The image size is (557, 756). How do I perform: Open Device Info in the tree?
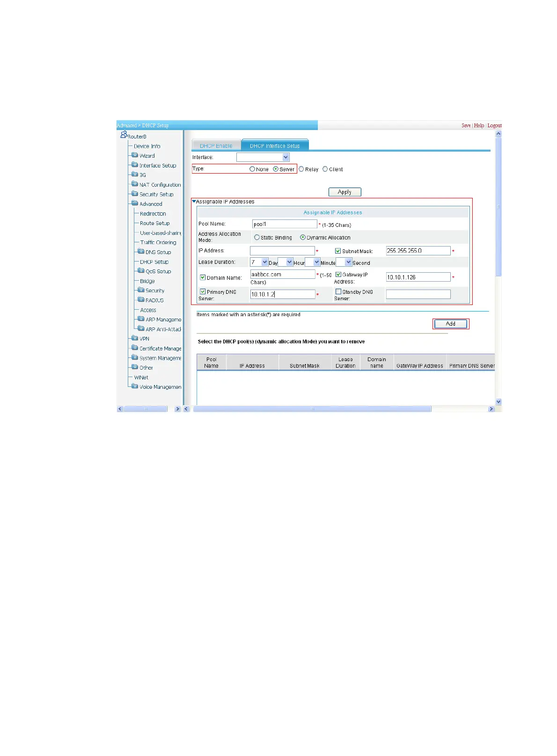147,146
